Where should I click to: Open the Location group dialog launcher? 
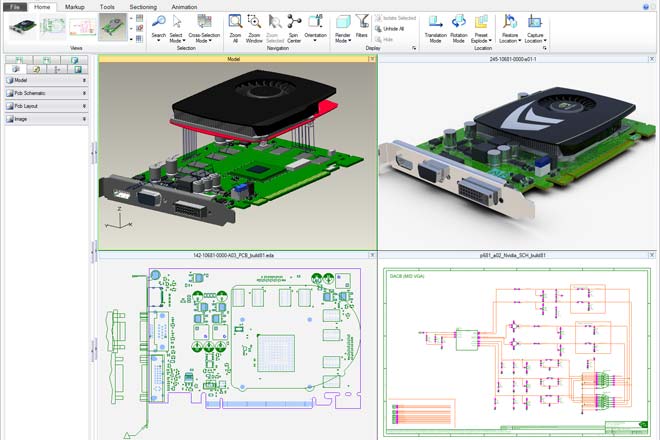coord(545,48)
